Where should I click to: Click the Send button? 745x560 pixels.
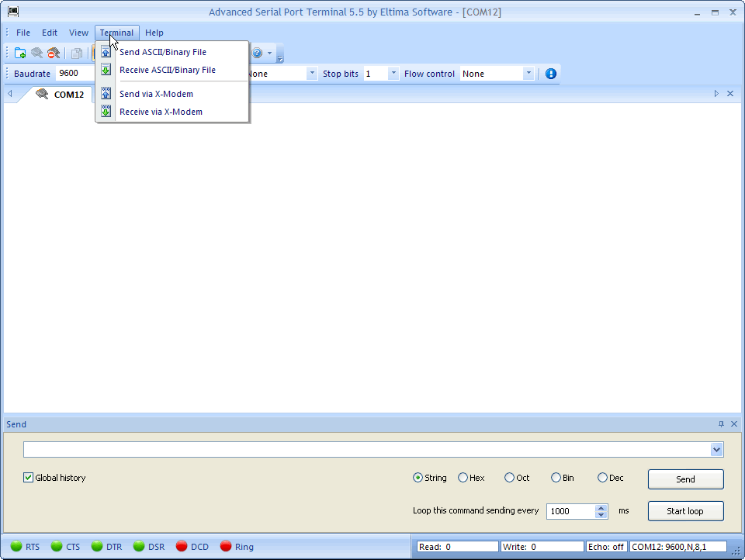pyautogui.click(x=685, y=479)
